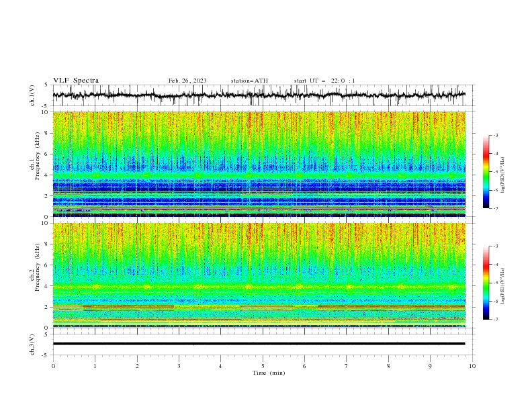Image resolution: width=532 pixels, height=411 pixels.
Task: Click the "2" kHz tick of ch.2 spectrogram
Action: [47, 307]
